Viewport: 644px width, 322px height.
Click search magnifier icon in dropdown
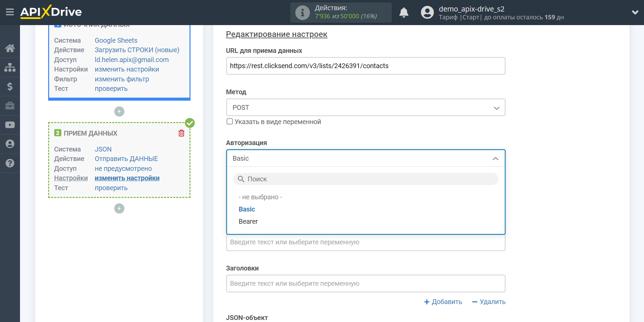241,179
